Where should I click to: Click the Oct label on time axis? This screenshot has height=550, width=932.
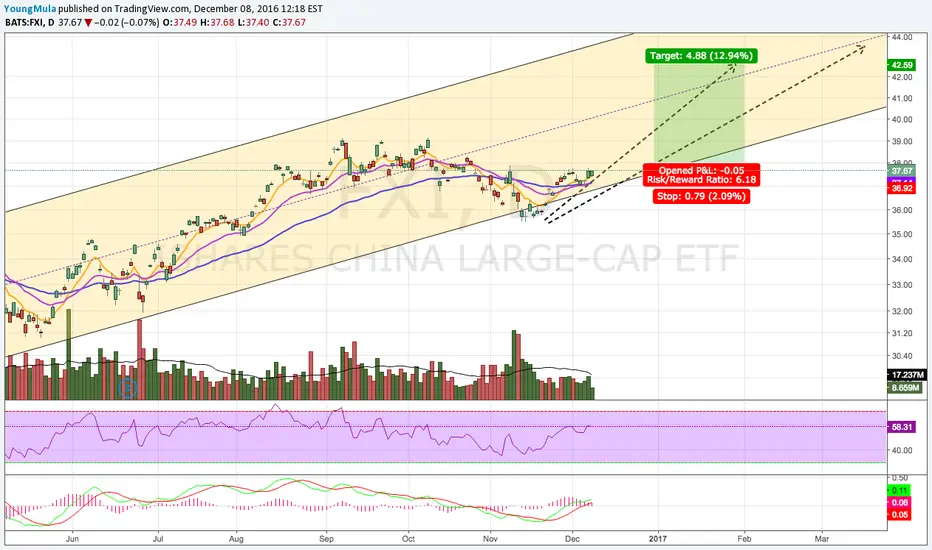tap(408, 539)
